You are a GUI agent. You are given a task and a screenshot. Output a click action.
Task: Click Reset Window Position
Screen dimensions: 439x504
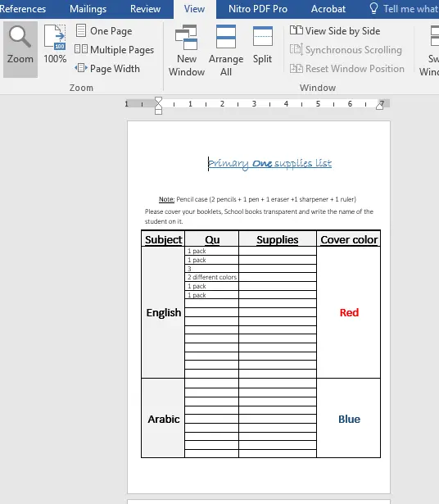click(346, 69)
